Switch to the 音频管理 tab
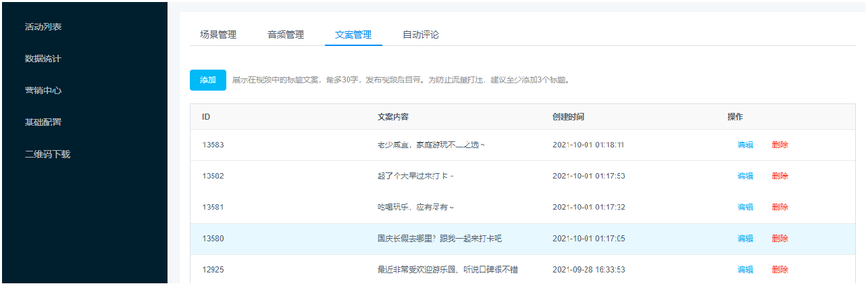868x286 pixels. 286,34
